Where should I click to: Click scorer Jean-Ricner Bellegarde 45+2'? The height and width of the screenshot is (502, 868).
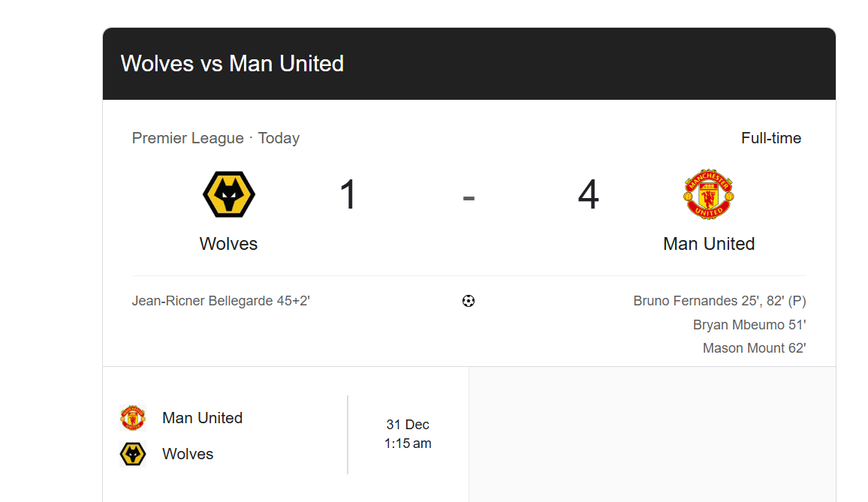click(221, 301)
